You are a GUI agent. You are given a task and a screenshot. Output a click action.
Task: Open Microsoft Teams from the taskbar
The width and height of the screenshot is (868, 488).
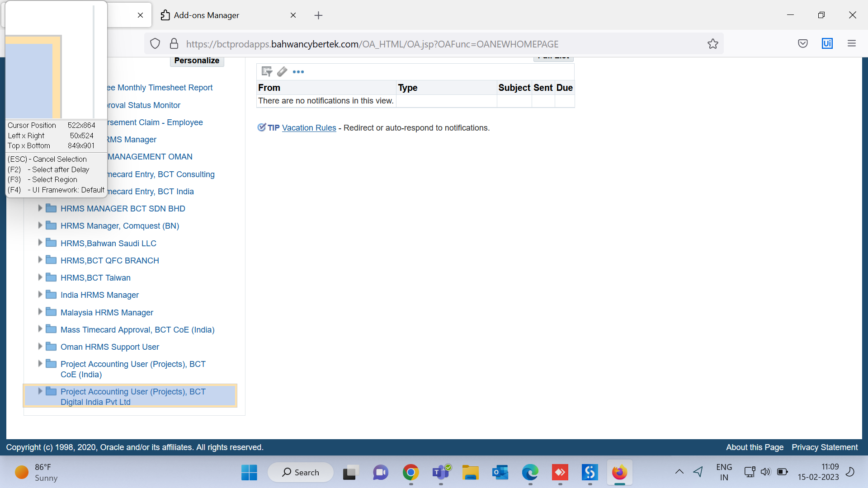[441, 472]
